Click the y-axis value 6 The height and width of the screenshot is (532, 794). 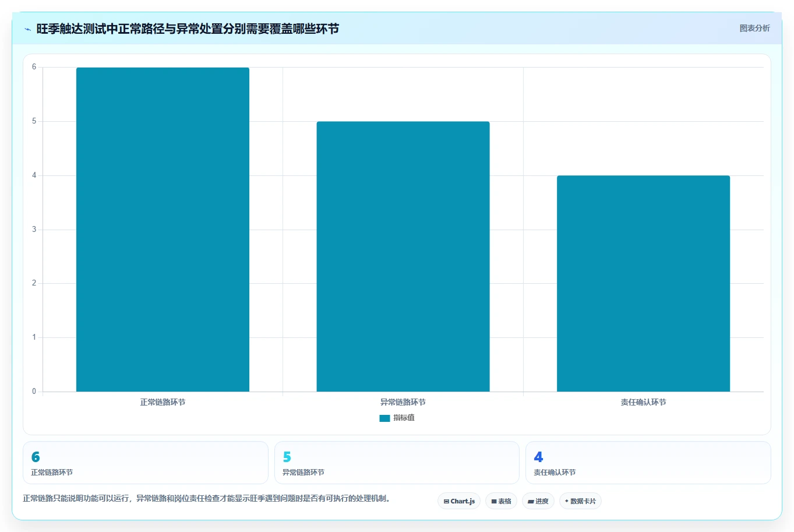click(34, 67)
